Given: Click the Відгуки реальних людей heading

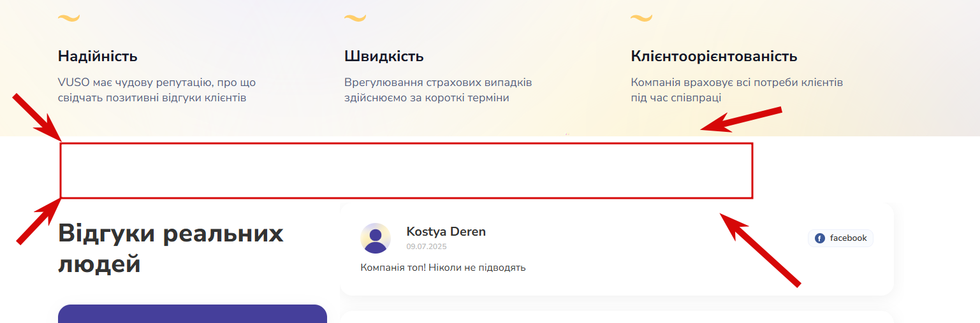Looking at the screenshot, I should (171, 248).
